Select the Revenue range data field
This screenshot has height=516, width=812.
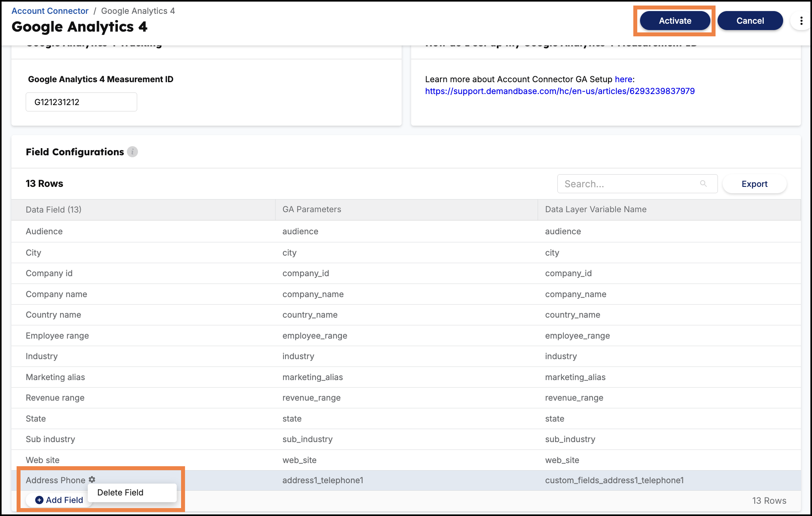click(55, 398)
